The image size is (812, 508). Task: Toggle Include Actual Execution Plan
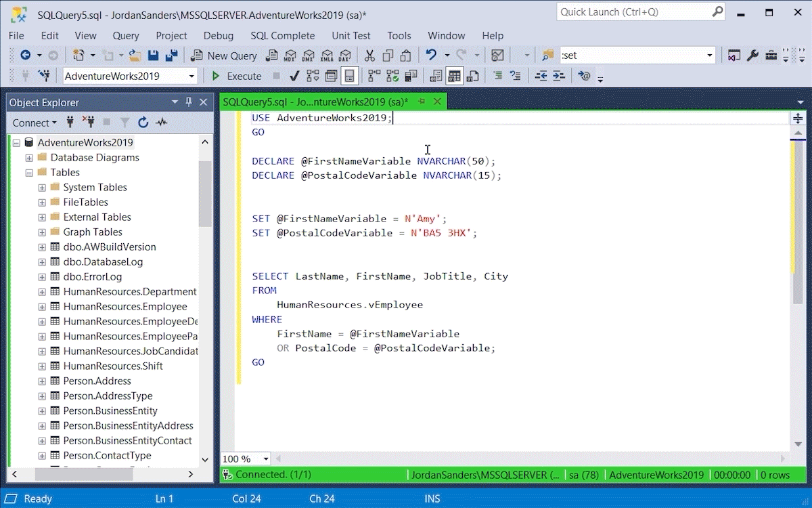tap(374, 76)
